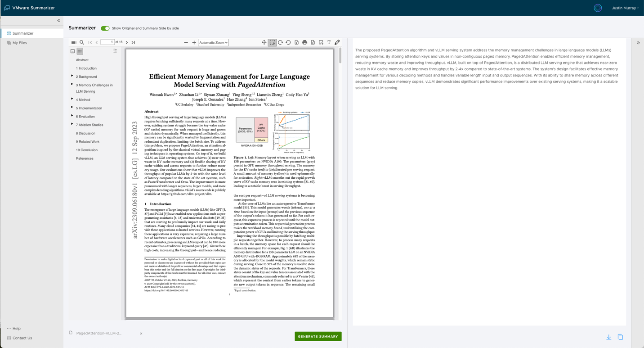This screenshot has width=644, height=348.
Task: Open the document search tool
Action: click(82, 42)
